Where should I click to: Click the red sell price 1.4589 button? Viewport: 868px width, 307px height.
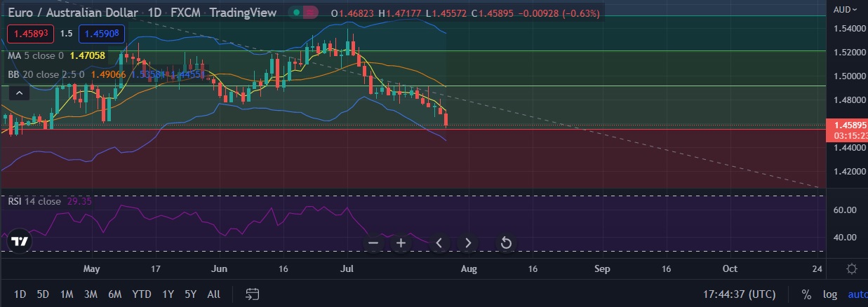click(30, 33)
